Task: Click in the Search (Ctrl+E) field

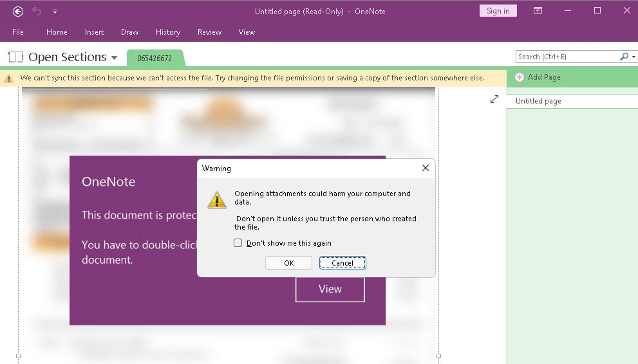Action: (567, 57)
